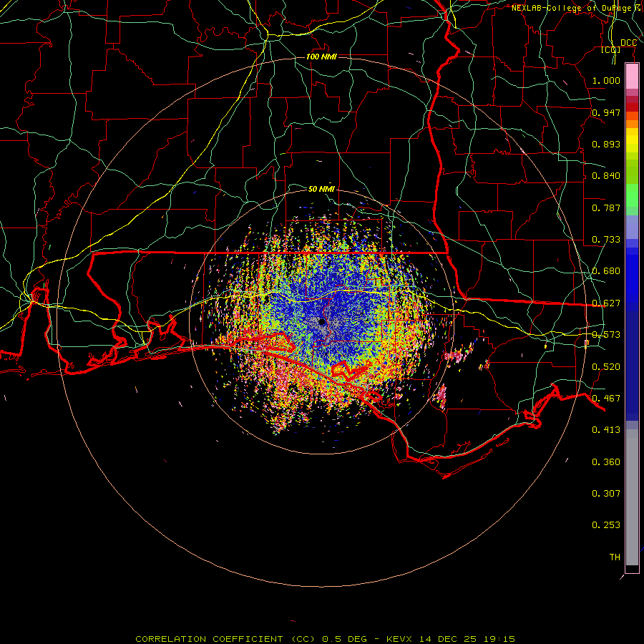Select the 0.893 legend value

606,144
